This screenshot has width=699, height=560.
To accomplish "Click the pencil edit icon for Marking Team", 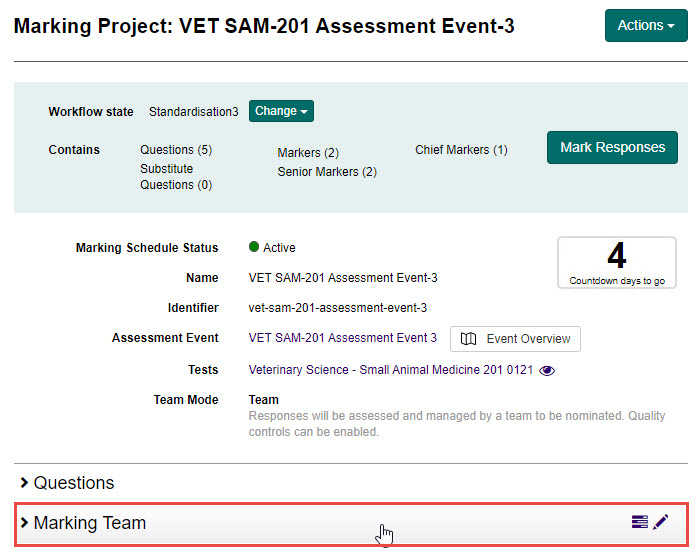I will coord(660,522).
